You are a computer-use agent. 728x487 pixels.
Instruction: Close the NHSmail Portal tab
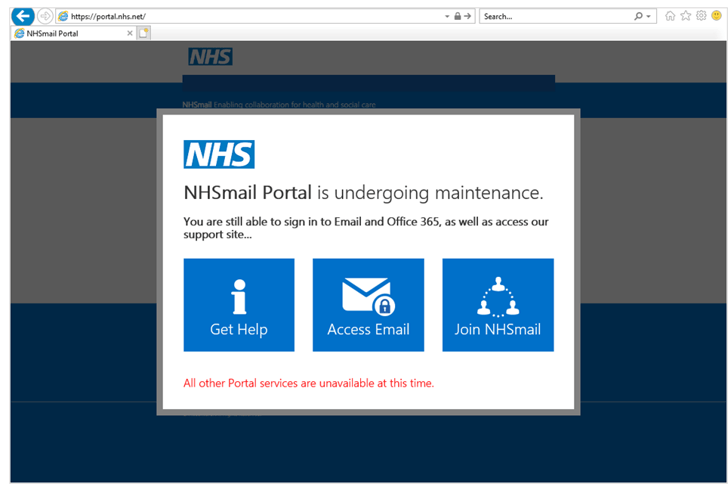pyautogui.click(x=130, y=33)
